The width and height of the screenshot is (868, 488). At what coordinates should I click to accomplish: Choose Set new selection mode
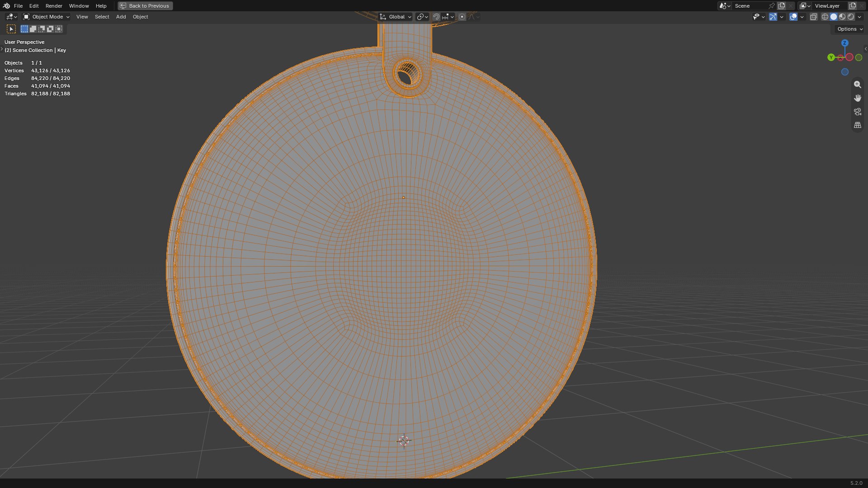tap(24, 29)
